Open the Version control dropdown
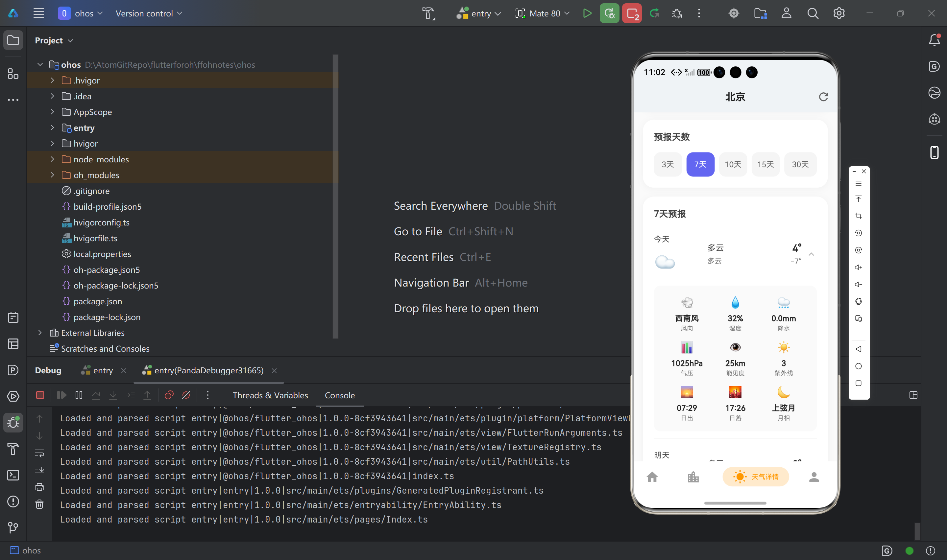The image size is (947, 560). 149,13
